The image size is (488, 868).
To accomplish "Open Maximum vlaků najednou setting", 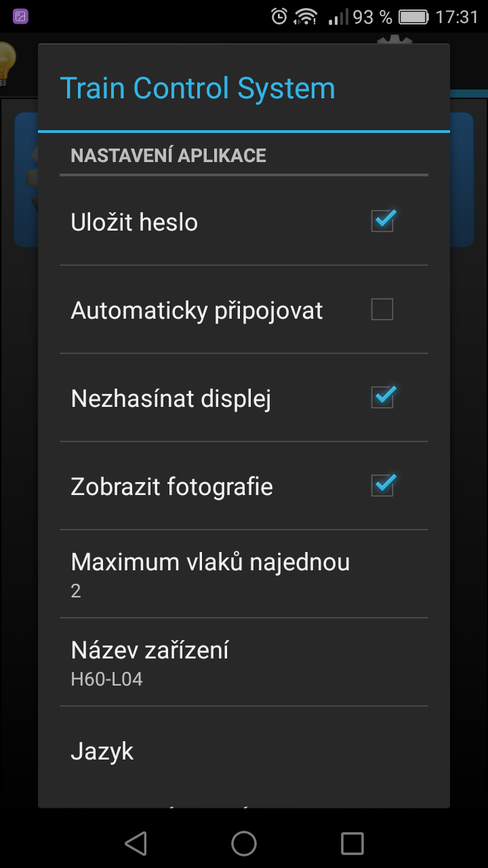I will (210, 574).
